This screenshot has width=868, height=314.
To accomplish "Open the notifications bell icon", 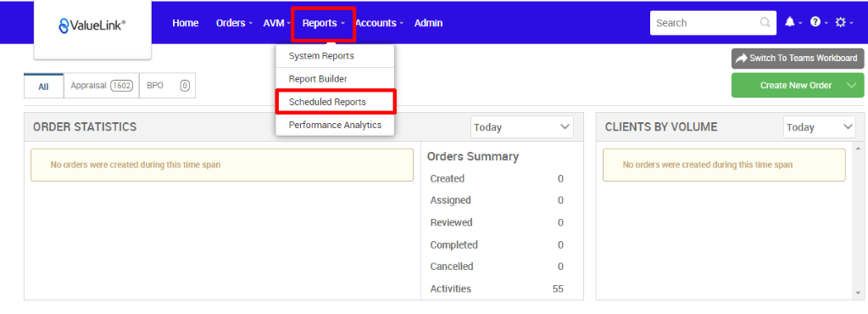I will (789, 22).
